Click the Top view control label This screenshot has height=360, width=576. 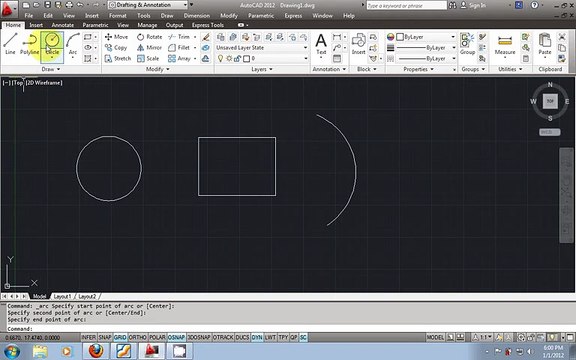pos(18,83)
